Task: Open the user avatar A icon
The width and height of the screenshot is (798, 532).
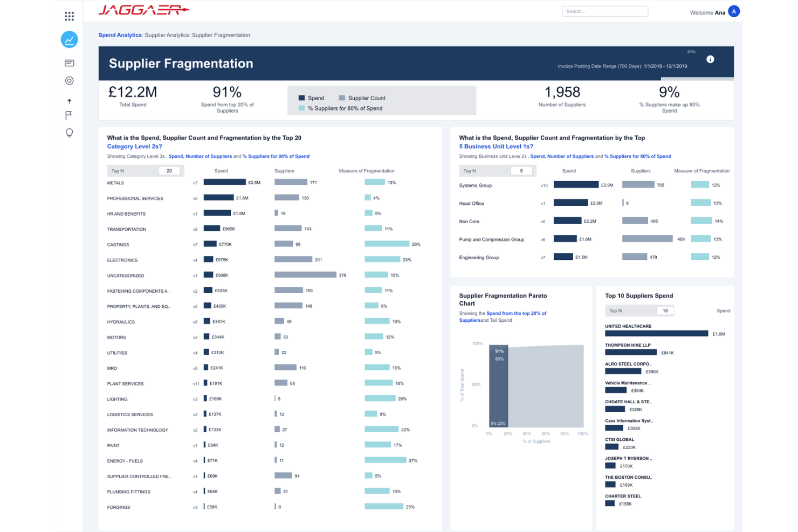Action: 733,11
